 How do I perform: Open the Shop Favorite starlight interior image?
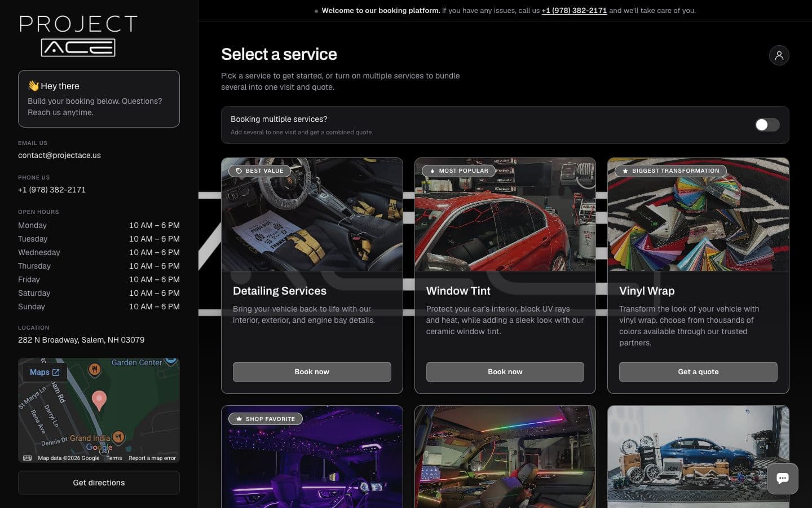click(x=312, y=457)
